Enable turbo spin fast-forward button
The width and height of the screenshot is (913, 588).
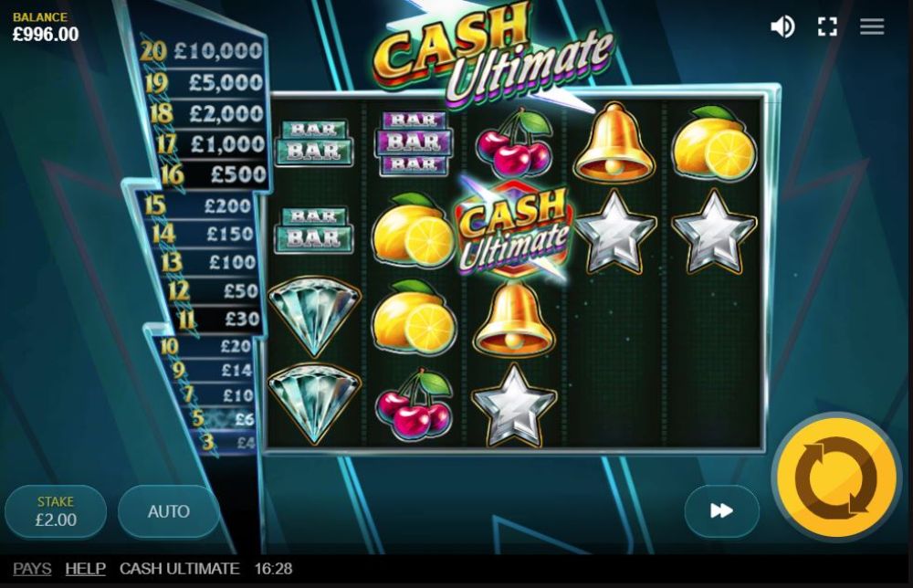point(721,510)
